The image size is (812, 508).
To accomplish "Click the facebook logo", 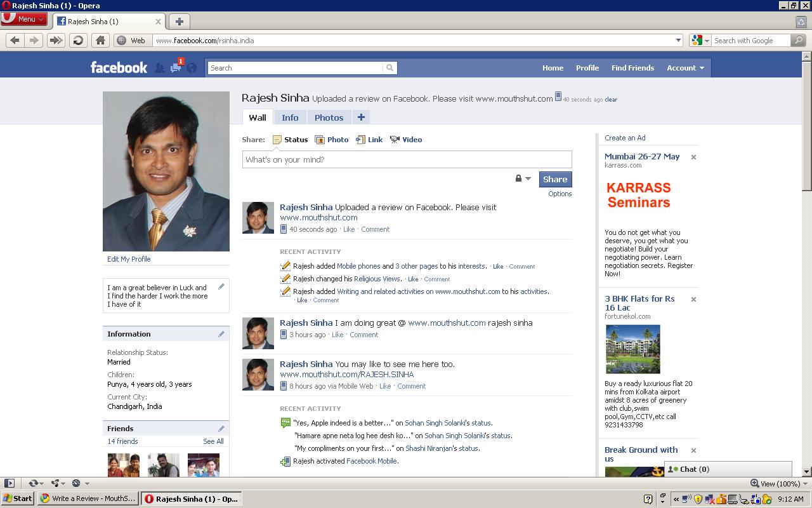I will point(119,67).
